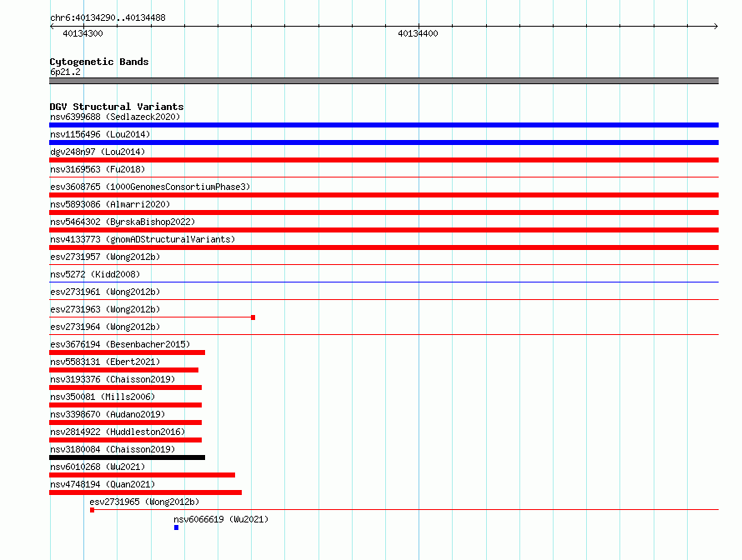Select nsv3169563 (Fu2018) label
Viewport: 742px width, 560px height.
tap(98, 169)
